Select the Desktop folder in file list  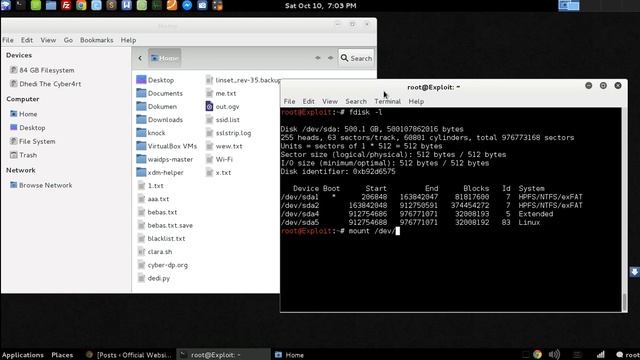tap(155, 80)
